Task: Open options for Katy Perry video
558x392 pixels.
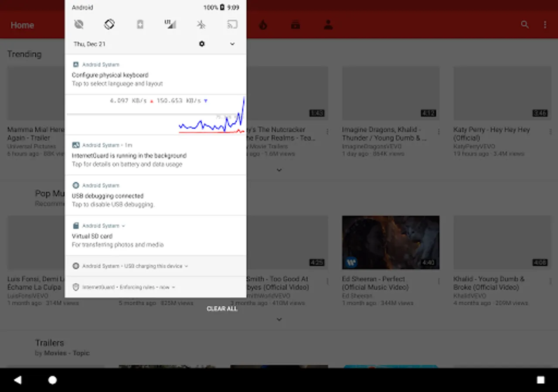Action: coord(551,132)
